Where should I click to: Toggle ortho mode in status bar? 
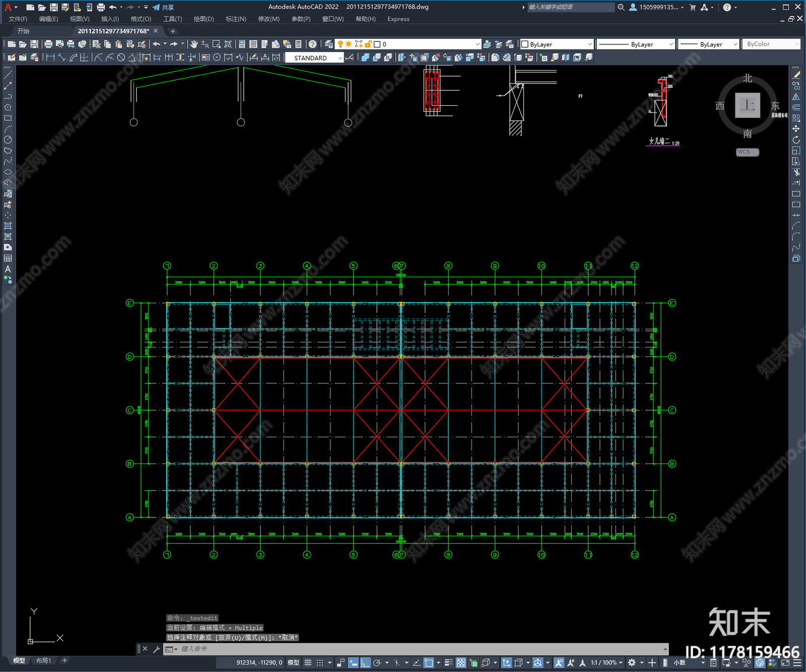(365, 662)
